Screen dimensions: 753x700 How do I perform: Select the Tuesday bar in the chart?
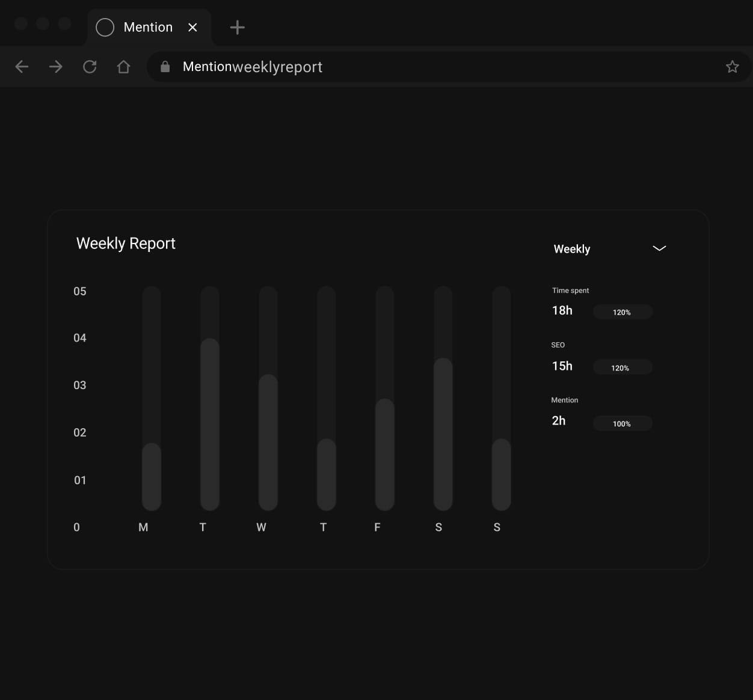click(210, 425)
